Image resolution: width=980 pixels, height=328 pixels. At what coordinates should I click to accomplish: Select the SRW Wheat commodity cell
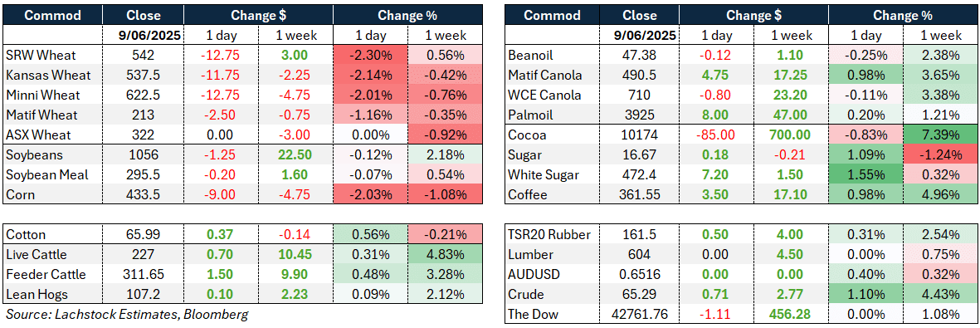pos(54,55)
